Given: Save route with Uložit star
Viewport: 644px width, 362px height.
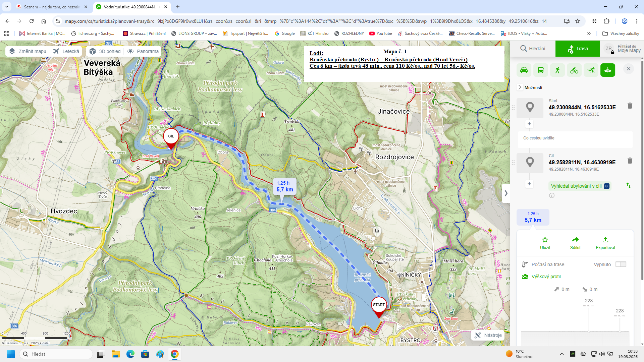Looking at the screenshot, I should coord(545,243).
